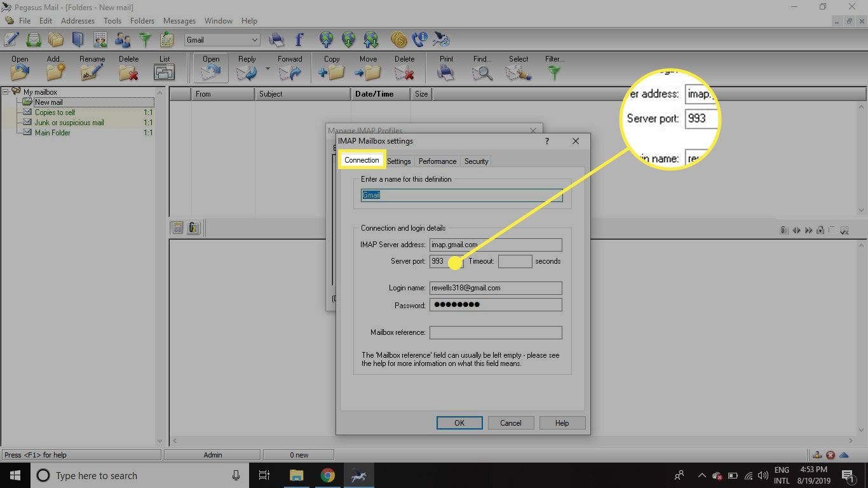Open the Folders menu

coord(142,21)
